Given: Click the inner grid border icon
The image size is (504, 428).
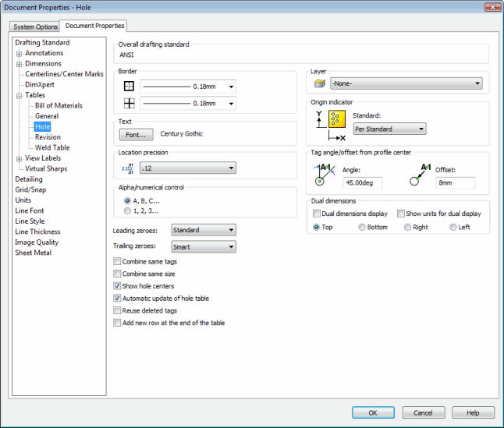Looking at the screenshot, I should [129, 103].
